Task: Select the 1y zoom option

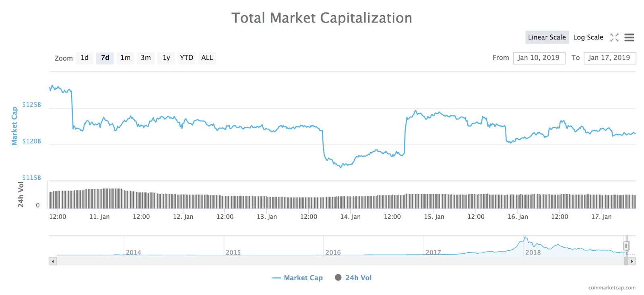Action: pos(166,58)
